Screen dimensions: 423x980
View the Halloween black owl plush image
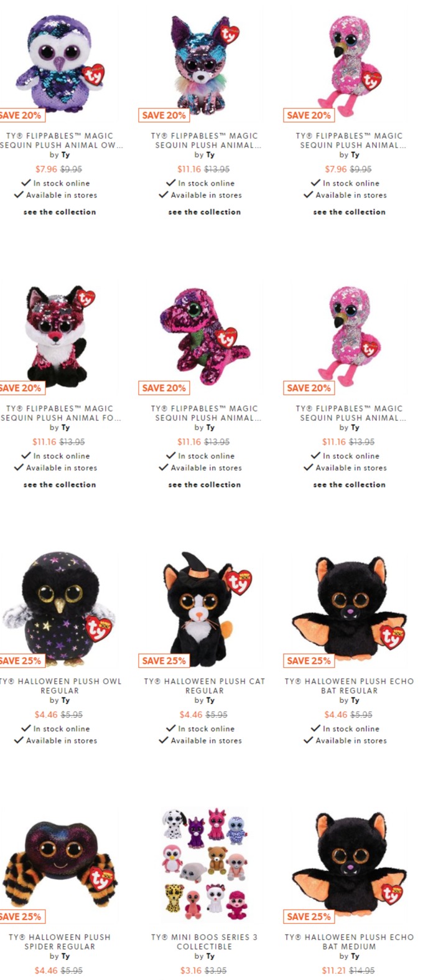[x=59, y=611]
